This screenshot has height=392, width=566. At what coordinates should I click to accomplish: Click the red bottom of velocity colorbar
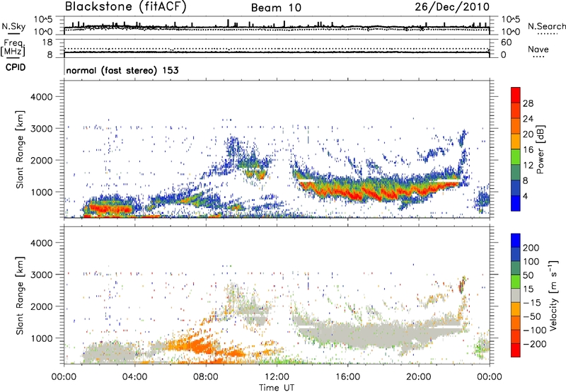(x=516, y=350)
